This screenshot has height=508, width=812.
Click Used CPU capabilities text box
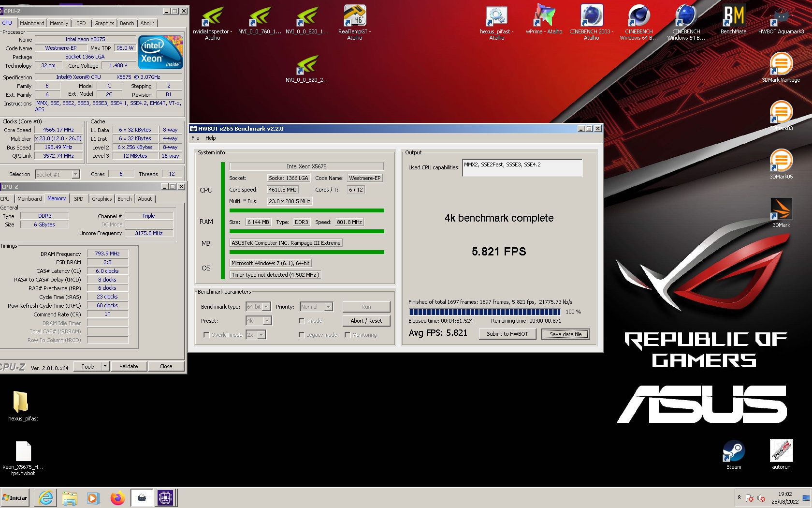[522, 168]
